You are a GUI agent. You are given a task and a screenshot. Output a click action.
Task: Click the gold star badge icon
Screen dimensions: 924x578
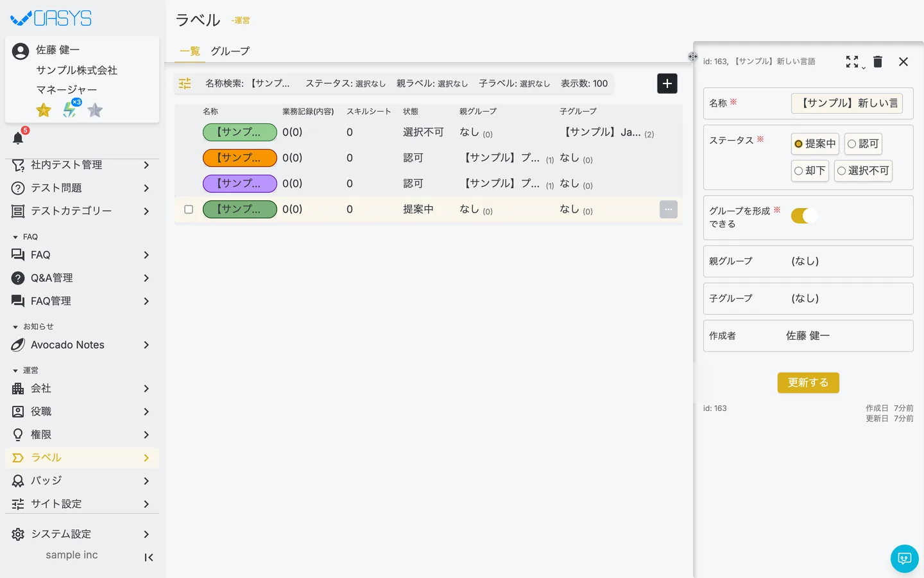click(44, 110)
